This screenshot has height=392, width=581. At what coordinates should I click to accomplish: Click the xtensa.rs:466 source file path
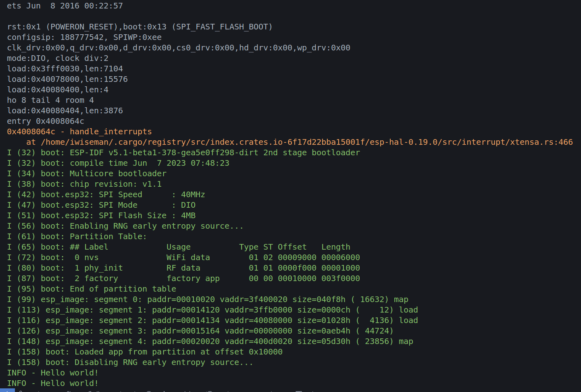tap(306, 142)
